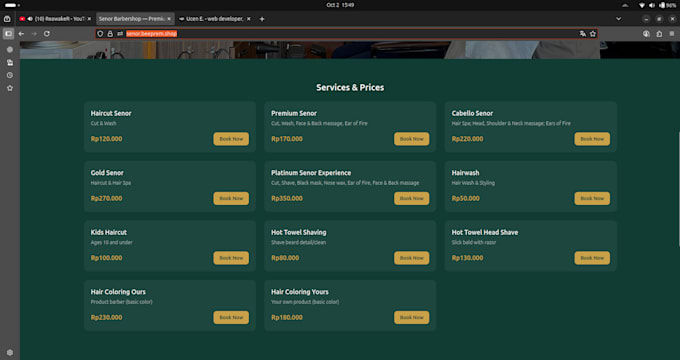Viewport: 680px width, 360px height.
Task: Mute the YouTube tab audio icon
Action: (x=30, y=19)
